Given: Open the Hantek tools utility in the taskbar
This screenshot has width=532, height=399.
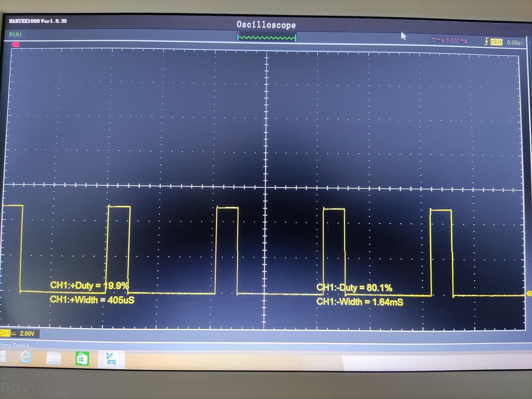Looking at the screenshot, I should (x=111, y=358).
